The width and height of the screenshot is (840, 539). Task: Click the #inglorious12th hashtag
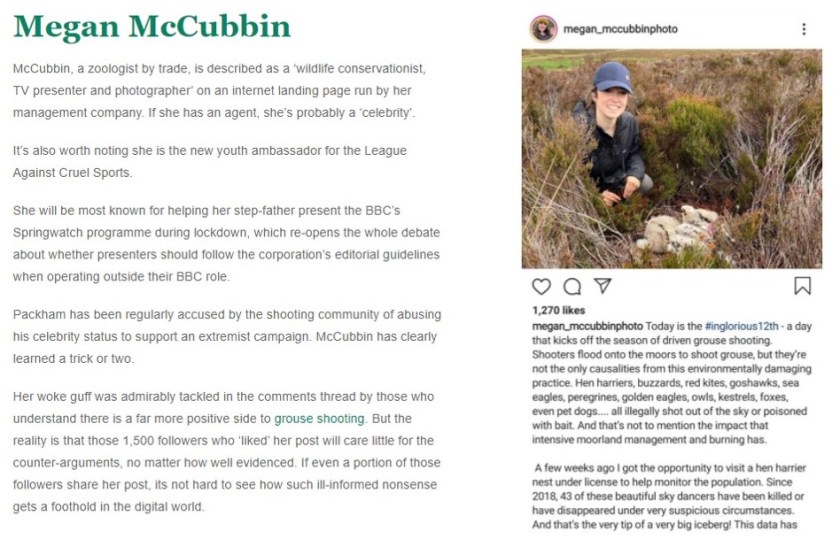click(744, 326)
